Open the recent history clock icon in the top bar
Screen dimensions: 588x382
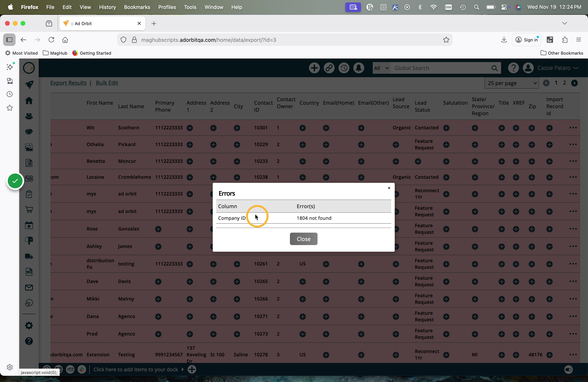pyautogui.click(x=344, y=68)
